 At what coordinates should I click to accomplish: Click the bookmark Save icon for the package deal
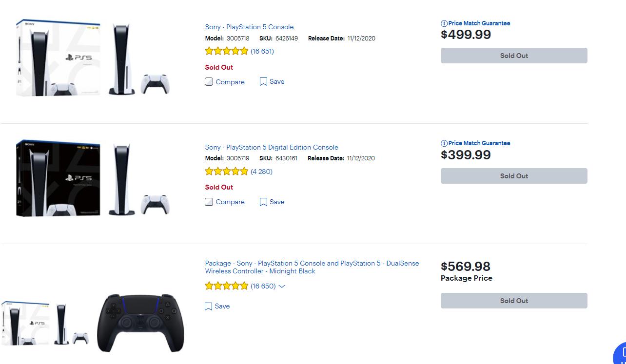pyautogui.click(x=209, y=307)
